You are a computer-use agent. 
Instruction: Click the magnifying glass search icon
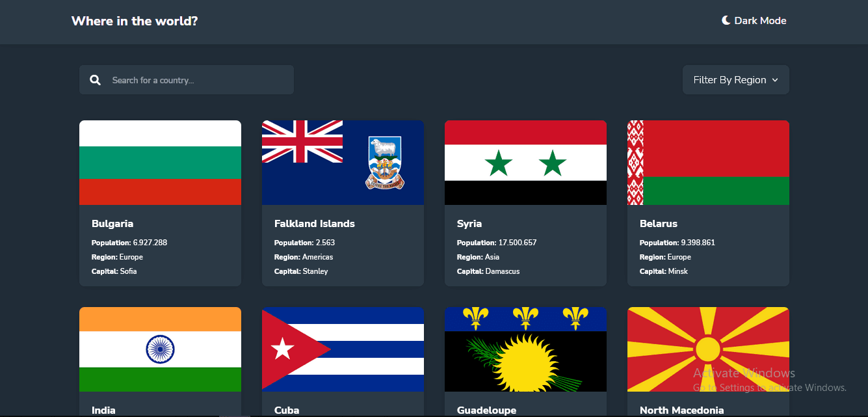tap(96, 80)
